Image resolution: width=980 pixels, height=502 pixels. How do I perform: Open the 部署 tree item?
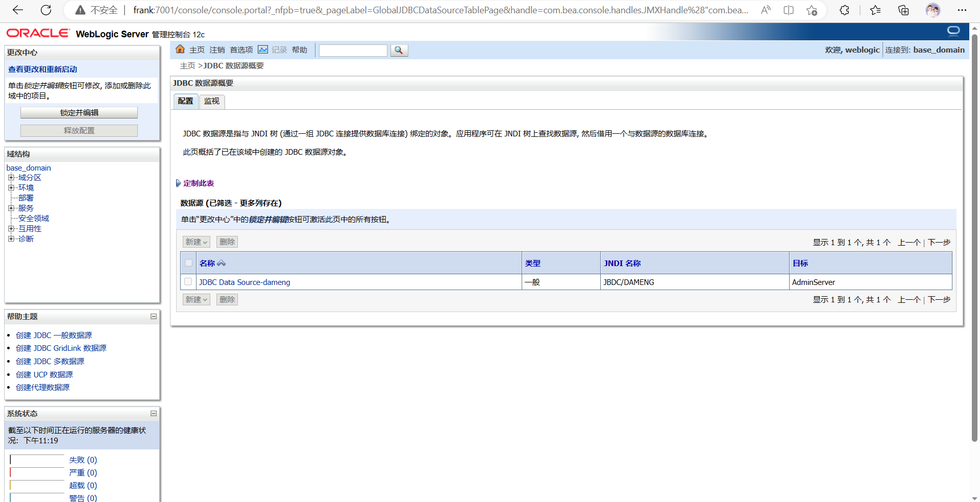point(26,198)
